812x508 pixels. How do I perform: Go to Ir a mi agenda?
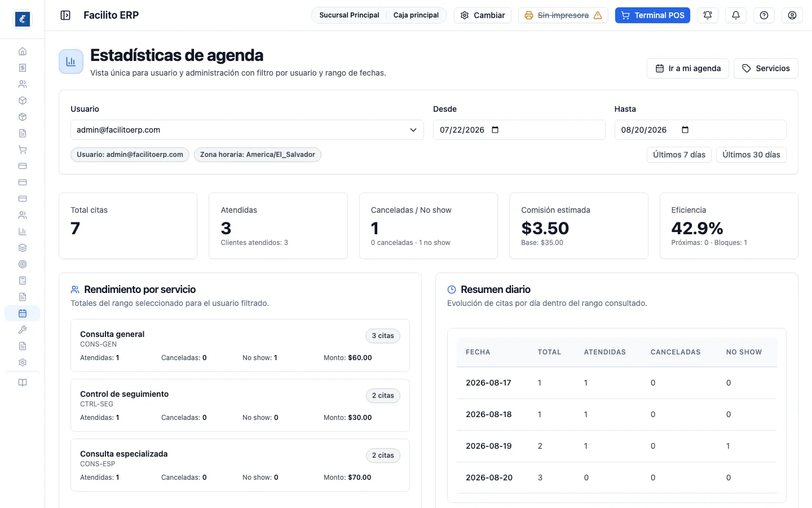688,68
